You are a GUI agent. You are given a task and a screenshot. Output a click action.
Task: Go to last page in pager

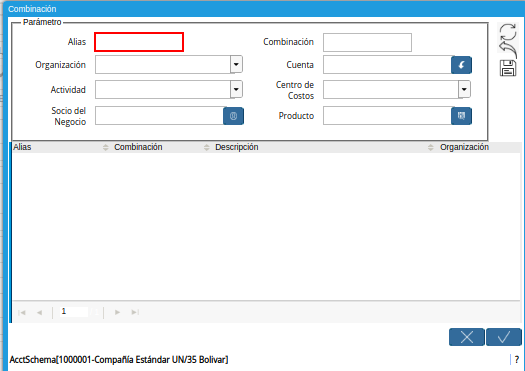[135, 312]
